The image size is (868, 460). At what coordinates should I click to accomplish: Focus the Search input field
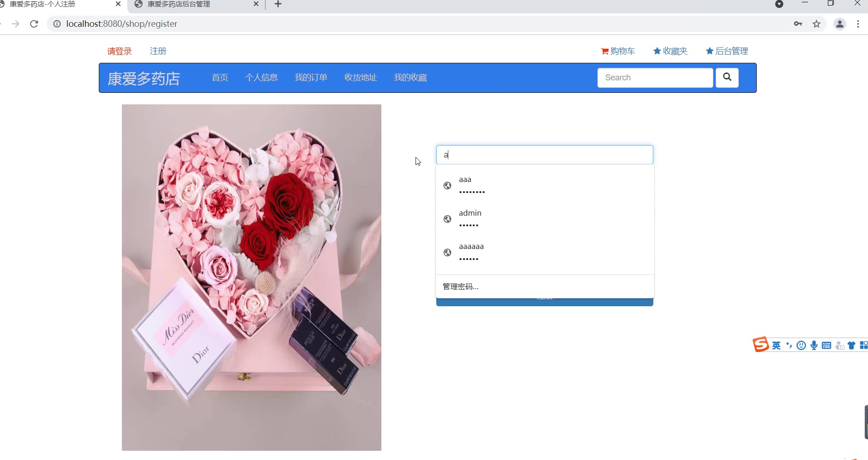(655, 78)
